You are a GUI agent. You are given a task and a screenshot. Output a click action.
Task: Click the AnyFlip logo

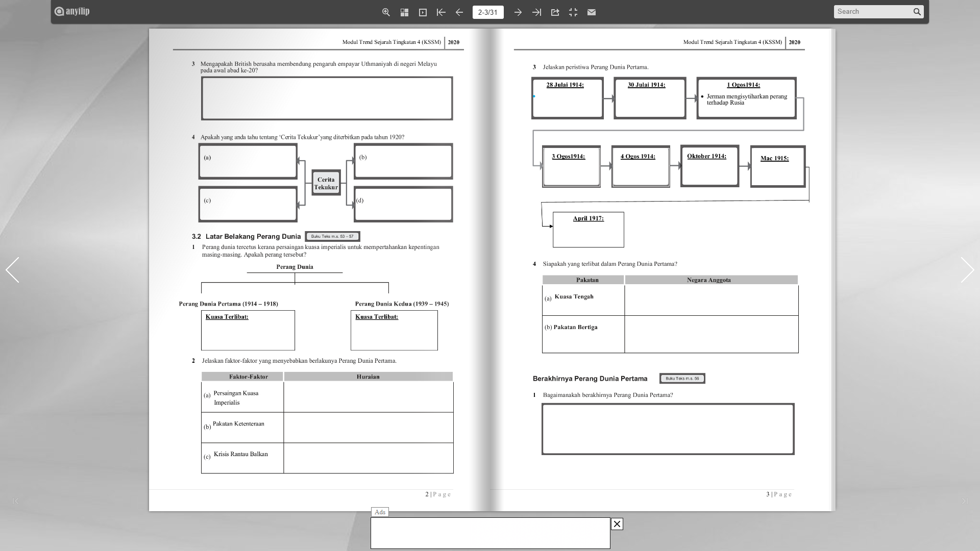pos(72,11)
